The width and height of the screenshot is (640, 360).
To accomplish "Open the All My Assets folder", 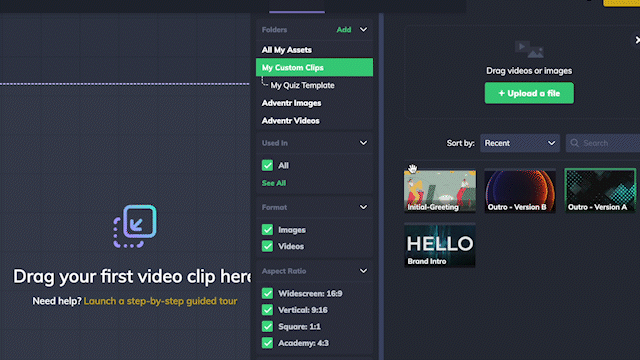I will click(287, 50).
